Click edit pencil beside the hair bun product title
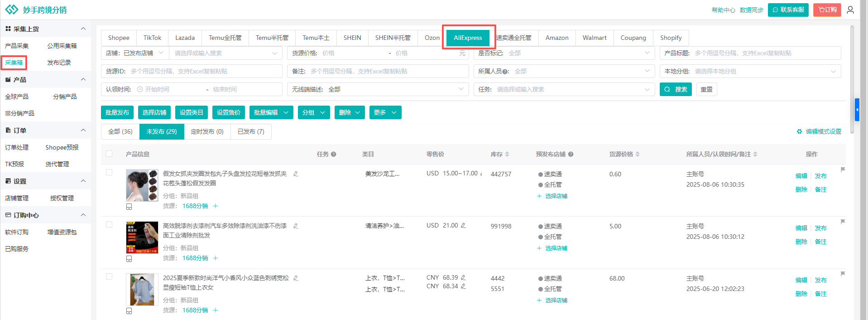The width and height of the screenshot is (868, 320). tap(296, 174)
